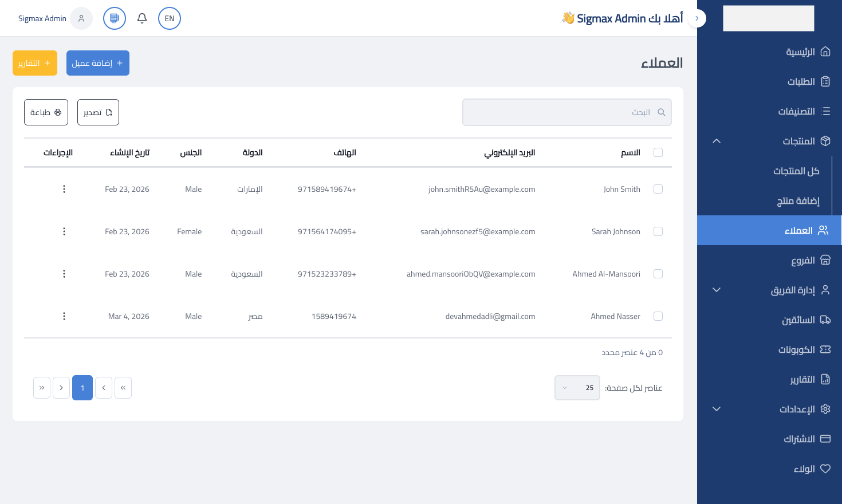Viewport: 842px width, 504px height.
Task: Click inside the البحث search field
Action: click(566, 112)
